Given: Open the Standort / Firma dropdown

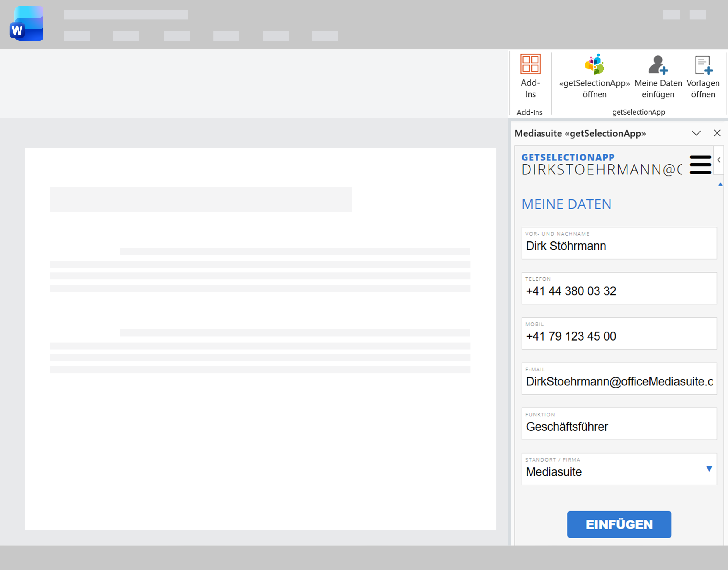Looking at the screenshot, I should click(619, 469).
